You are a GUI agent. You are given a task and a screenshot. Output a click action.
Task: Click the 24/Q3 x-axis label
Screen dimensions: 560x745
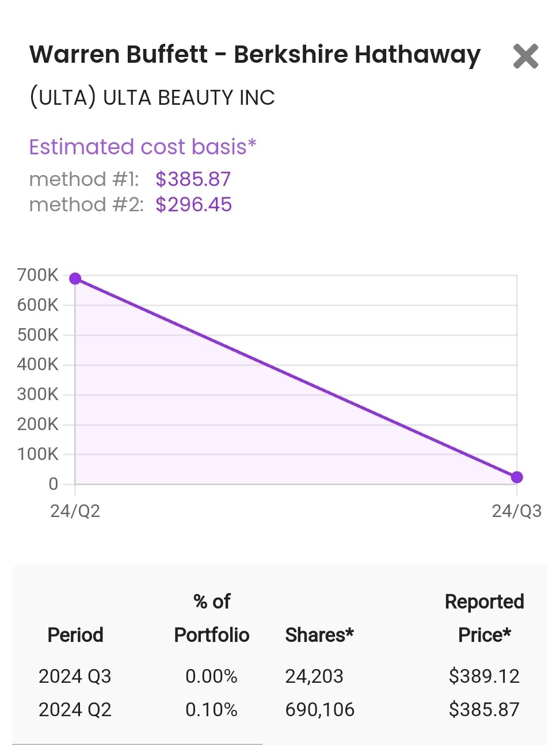tap(516, 511)
